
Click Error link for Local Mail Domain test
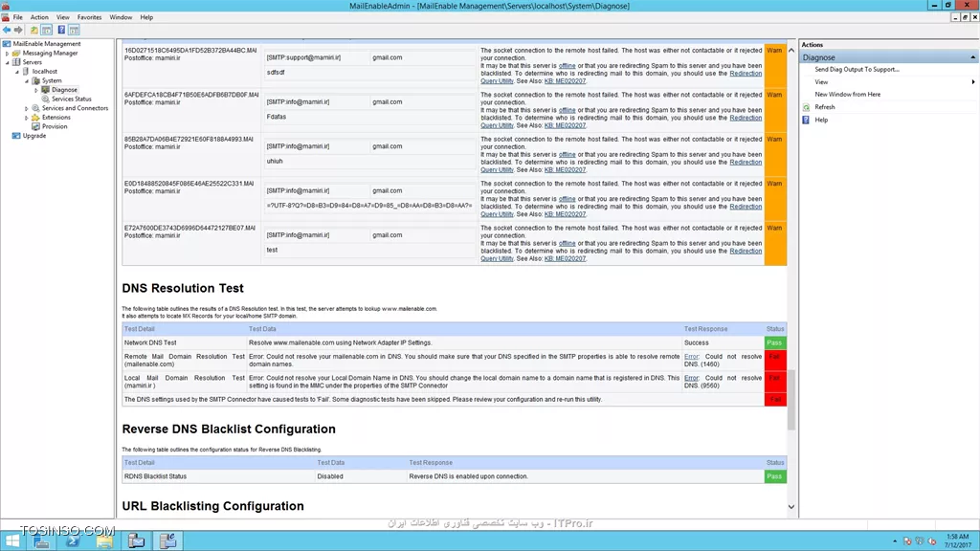pyautogui.click(x=691, y=378)
